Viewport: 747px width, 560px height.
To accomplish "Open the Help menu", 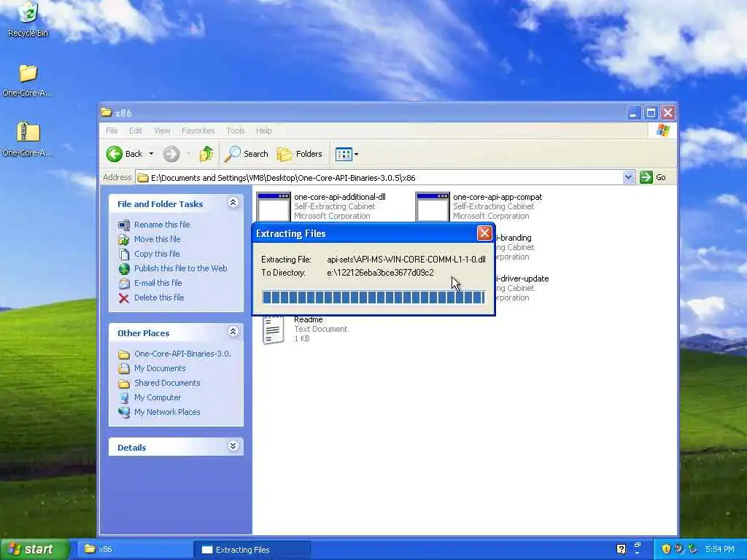I will pyautogui.click(x=263, y=131).
